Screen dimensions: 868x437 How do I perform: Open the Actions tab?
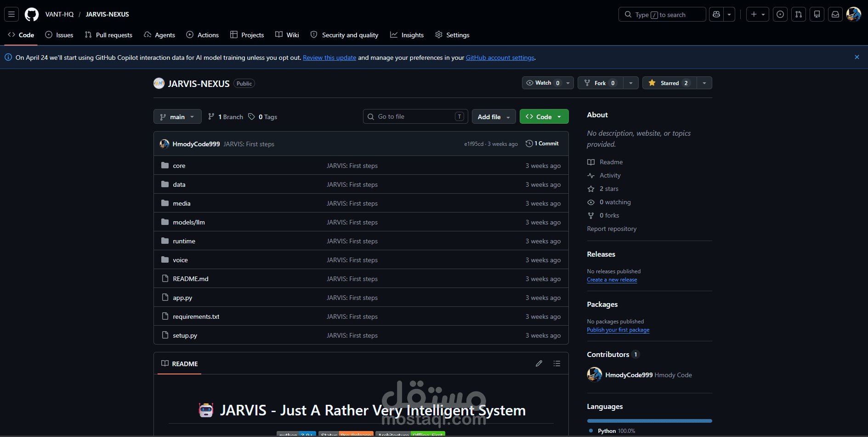pyautogui.click(x=203, y=35)
